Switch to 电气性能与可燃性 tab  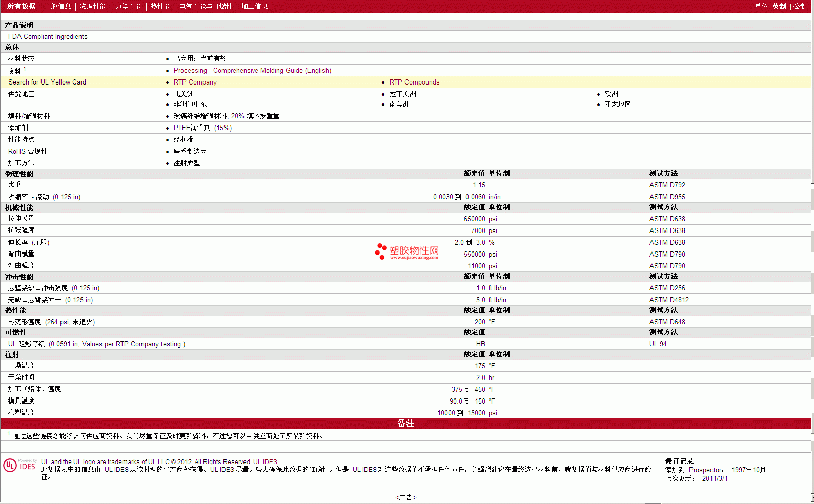tap(206, 7)
